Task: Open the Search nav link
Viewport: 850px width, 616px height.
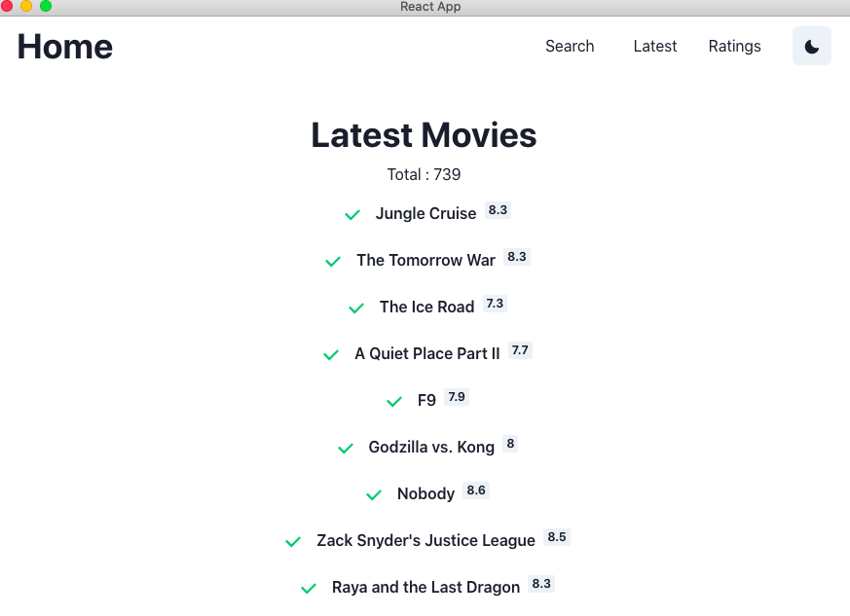Action: pos(570,46)
